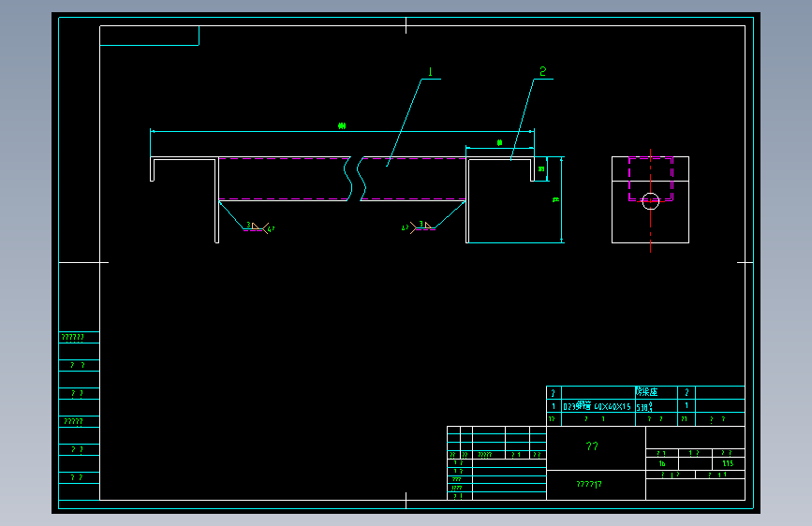
Task: Select balloon number 2 above the bracket
Action: pos(542,71)
